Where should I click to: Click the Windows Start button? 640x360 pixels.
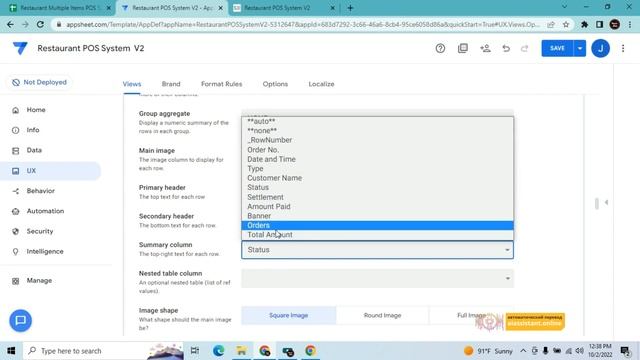coord(11,351)
